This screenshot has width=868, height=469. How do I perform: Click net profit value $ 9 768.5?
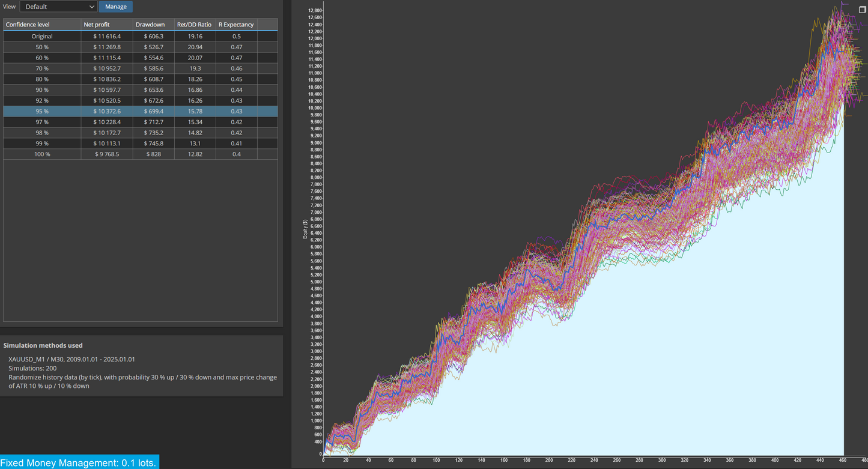point(107,154)
